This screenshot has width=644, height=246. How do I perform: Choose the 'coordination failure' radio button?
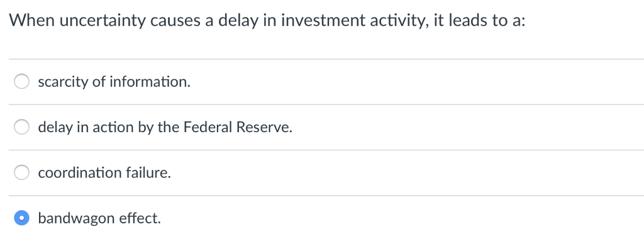point(21,172)
